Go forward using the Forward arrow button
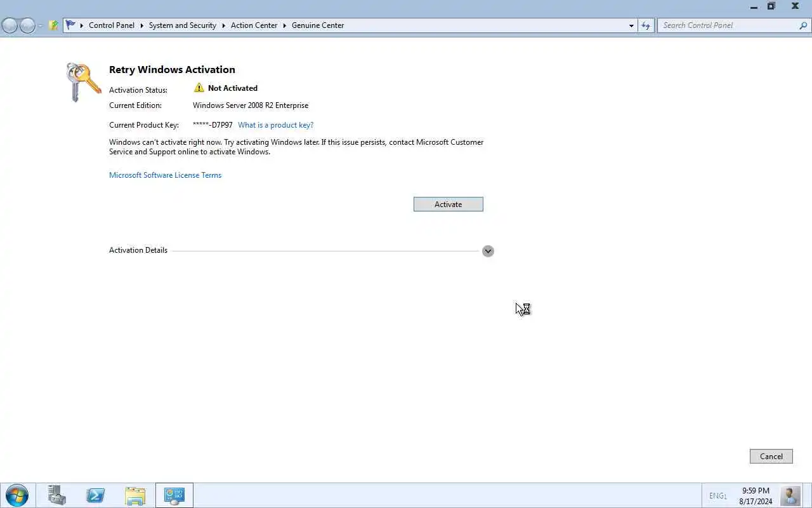 27,25
